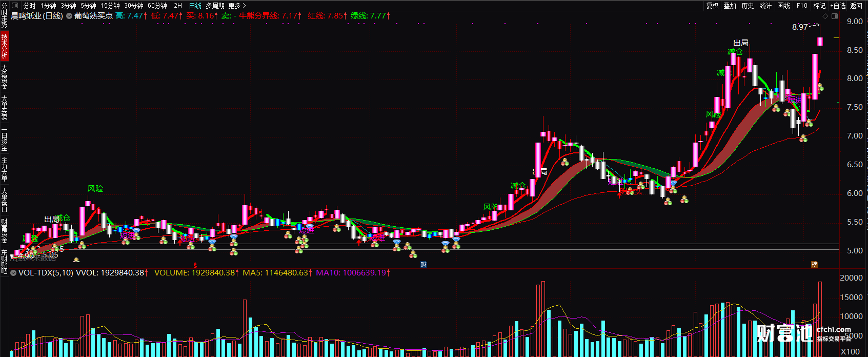Select the 1分钟 period

coord(48,6)
